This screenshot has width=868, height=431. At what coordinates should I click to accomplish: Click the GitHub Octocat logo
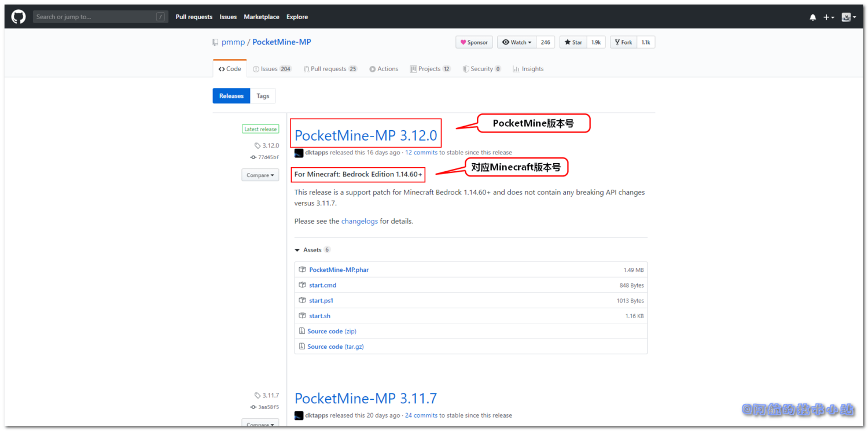click(17, 16)
